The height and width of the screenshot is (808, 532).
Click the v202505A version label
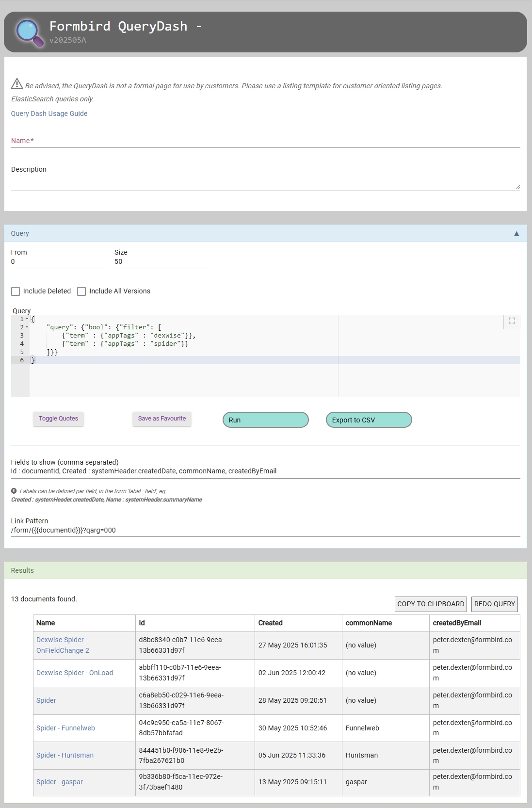[68, 40]
